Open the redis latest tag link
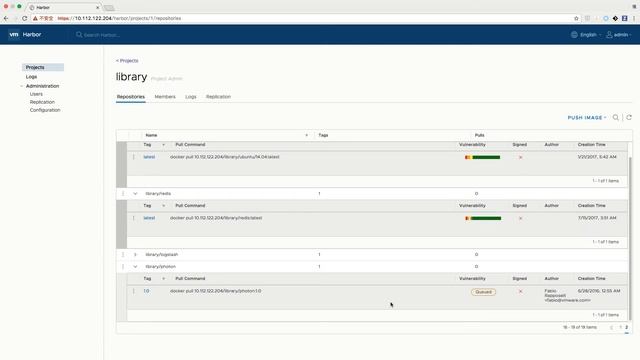The image size is (640, 360). [149, 218]
